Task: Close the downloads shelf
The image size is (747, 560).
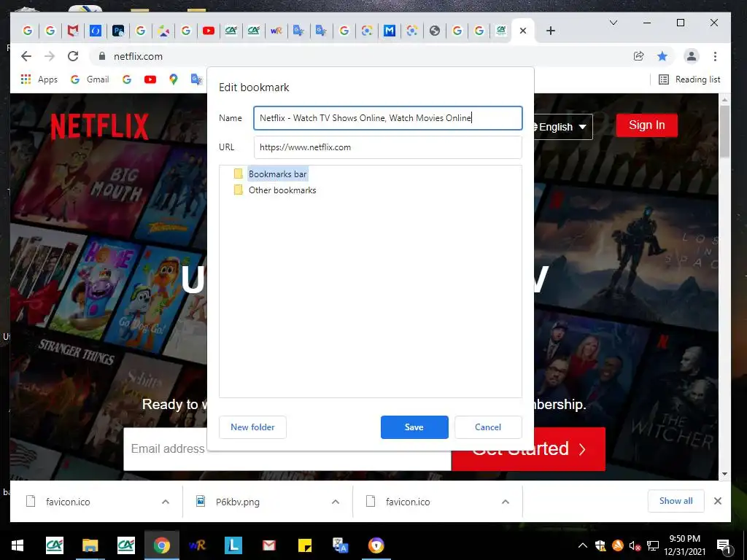Action: pos(718,501)
